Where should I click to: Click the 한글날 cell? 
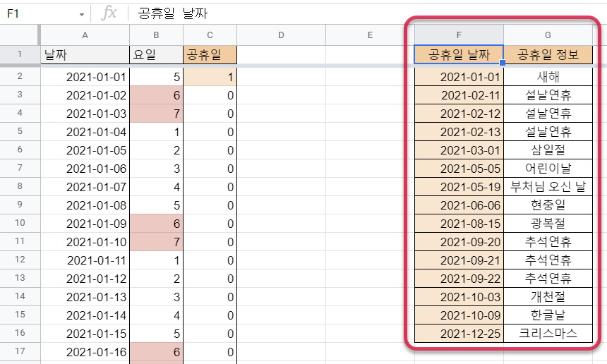point(548,315)
